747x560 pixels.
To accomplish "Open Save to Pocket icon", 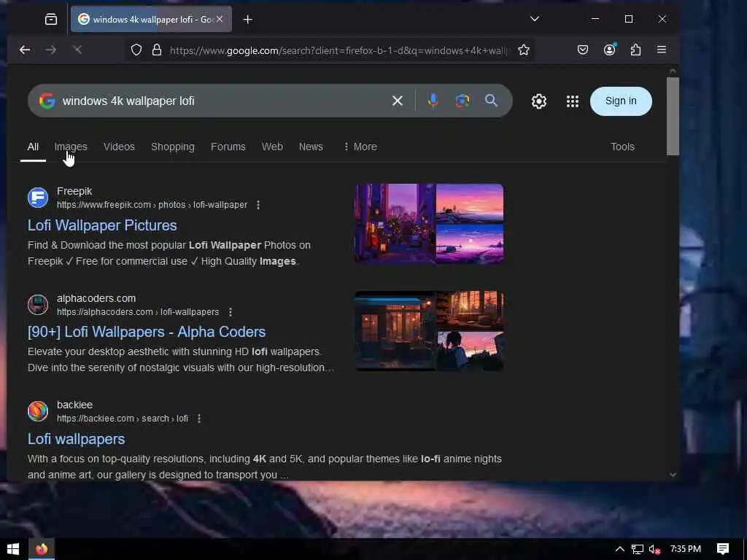I will 583,50.
